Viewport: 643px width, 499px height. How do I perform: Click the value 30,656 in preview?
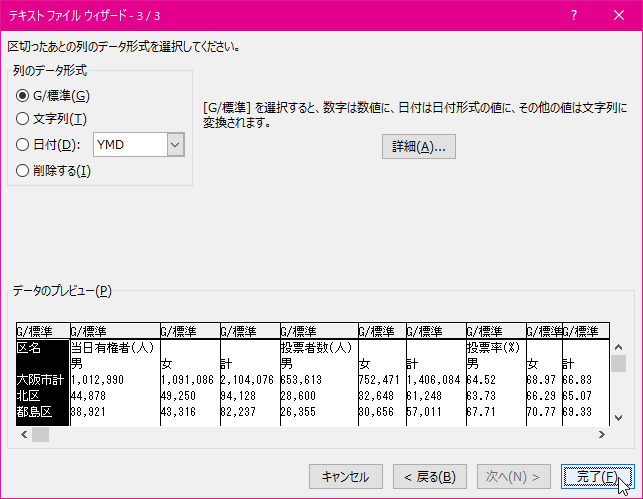[x=376, y=412]
